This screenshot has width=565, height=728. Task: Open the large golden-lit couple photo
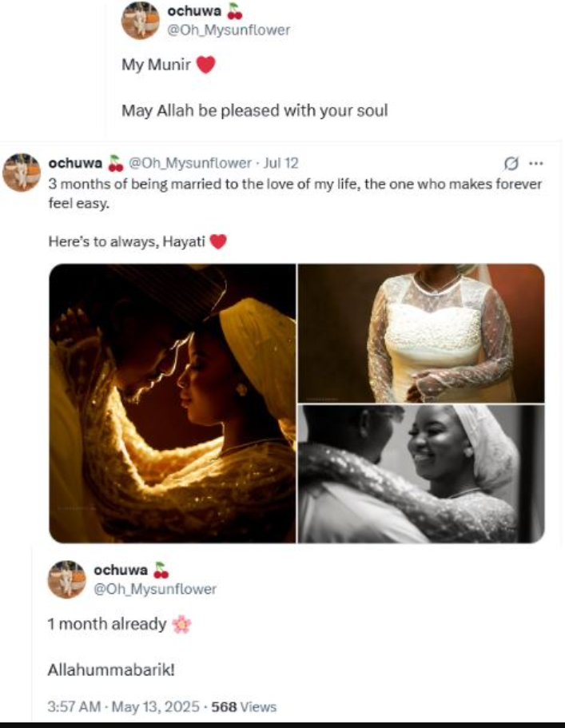coord(173,404)
